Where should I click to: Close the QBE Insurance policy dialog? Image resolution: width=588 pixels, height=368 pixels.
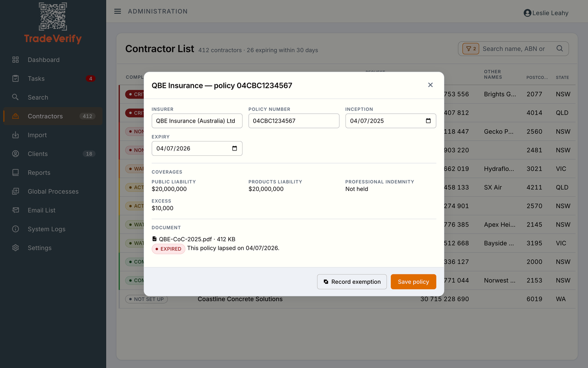(430, 85)
